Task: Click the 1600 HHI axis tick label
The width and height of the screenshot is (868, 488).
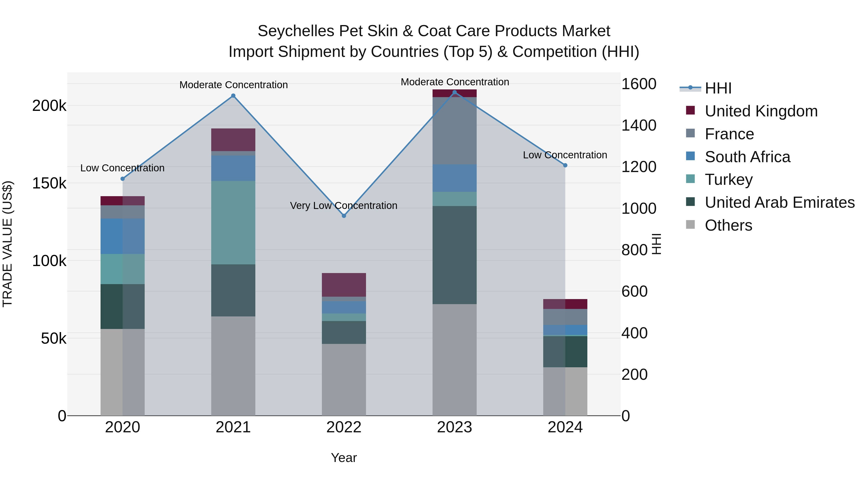Action: coord(639,84)
